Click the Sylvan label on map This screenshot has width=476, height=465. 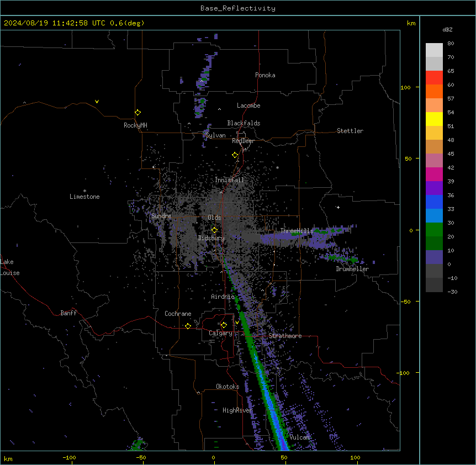215,135
